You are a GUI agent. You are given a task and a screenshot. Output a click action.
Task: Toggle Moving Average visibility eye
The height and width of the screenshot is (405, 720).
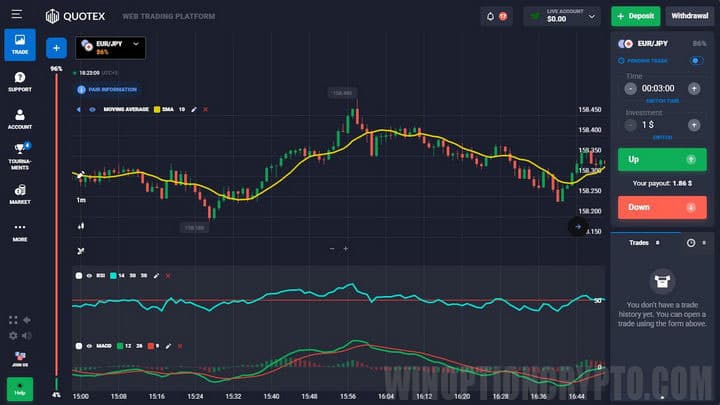pyautogui.click(x=92, y=109)
